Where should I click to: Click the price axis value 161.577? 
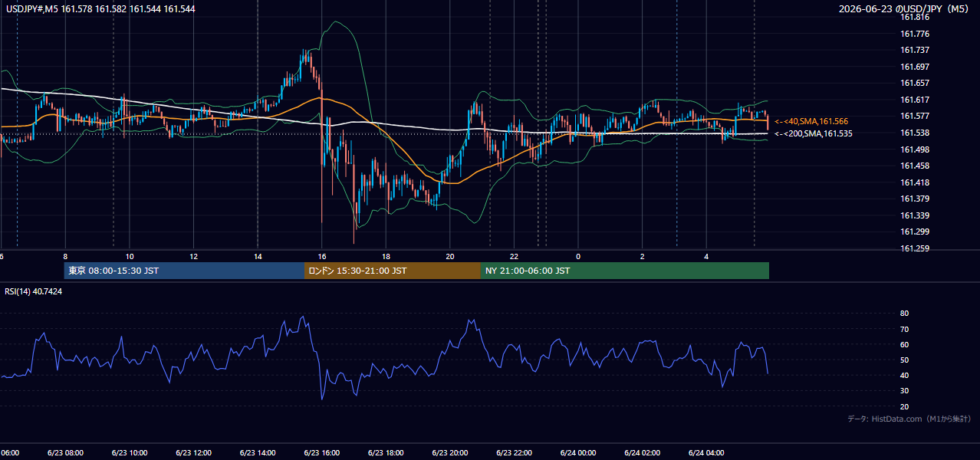[x=915, y=116]
